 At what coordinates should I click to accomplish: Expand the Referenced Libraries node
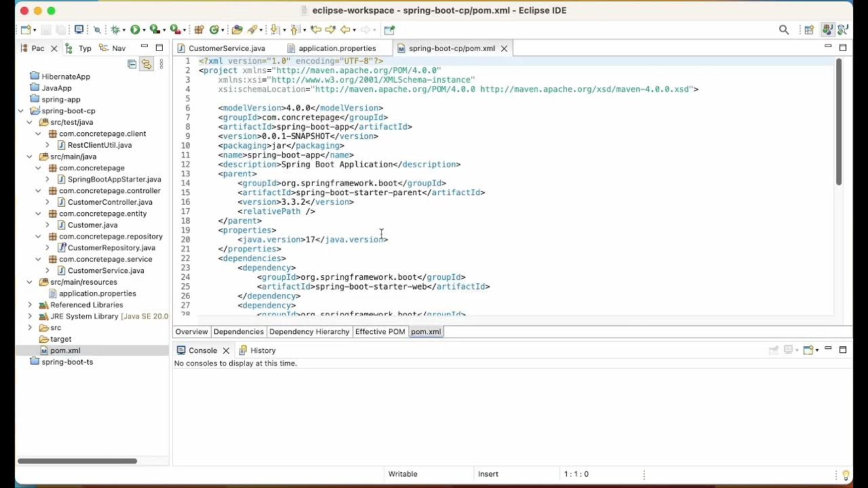[30, 305]
